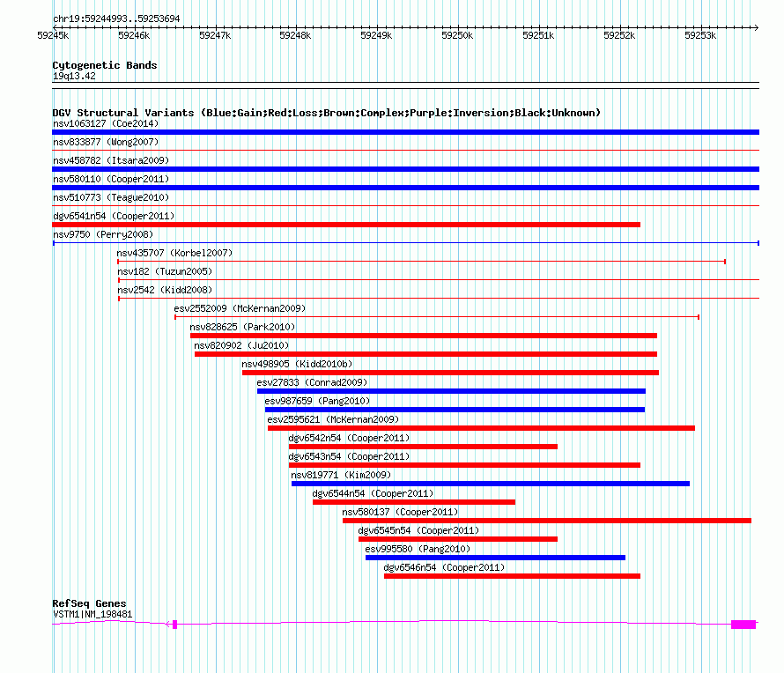Open the nsv819771 (Kim2009) variant
This screenshot has width=784, height=673.
click(x=341, y=475)
